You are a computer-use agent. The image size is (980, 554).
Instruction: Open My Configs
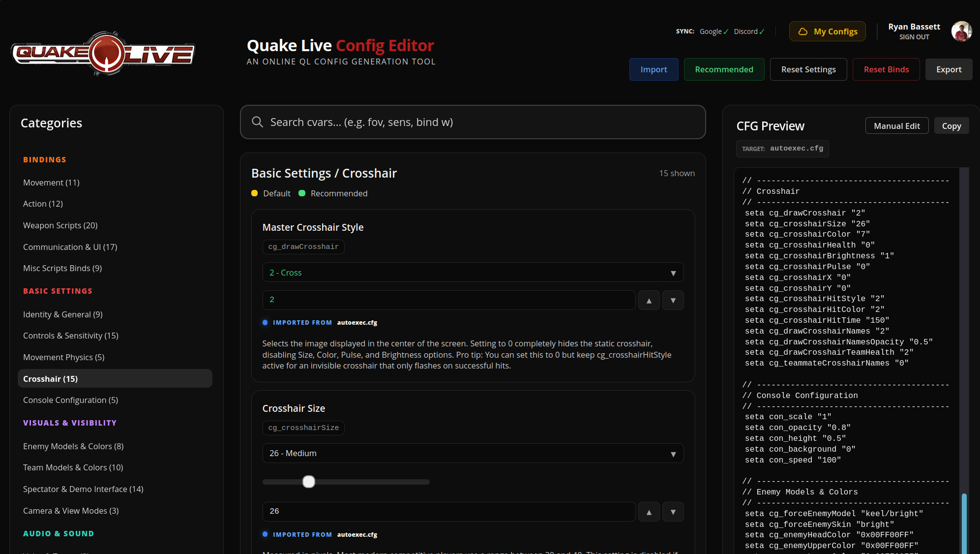(x=827, y=31)
